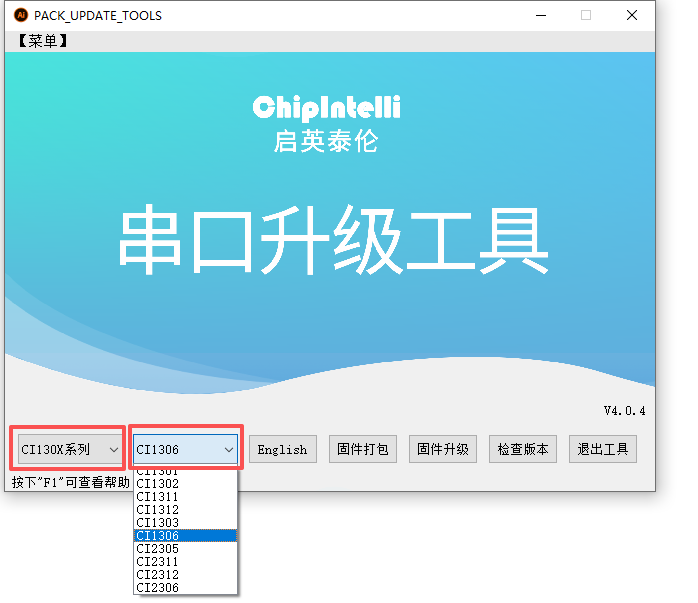The width and height of the screenshot is (698, 603).
Task: Click the PACK_UPDATE_TOOLS app icon in title bar
Action: [x=20, y=15]
